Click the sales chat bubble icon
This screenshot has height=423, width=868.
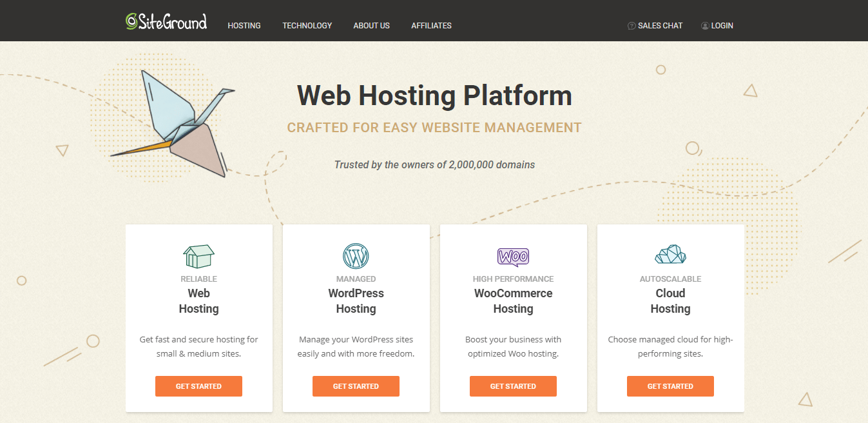632,26
